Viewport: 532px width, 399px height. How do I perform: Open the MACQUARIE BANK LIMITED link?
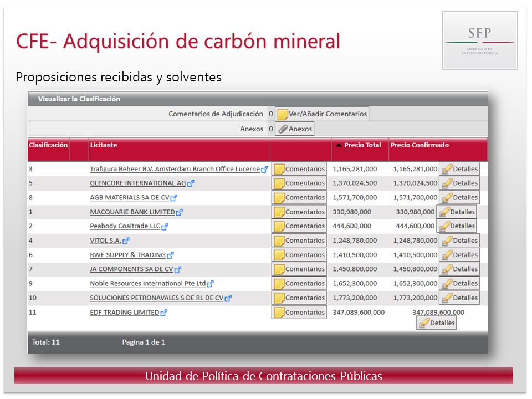pyautogui.click(x=132, y=212)
